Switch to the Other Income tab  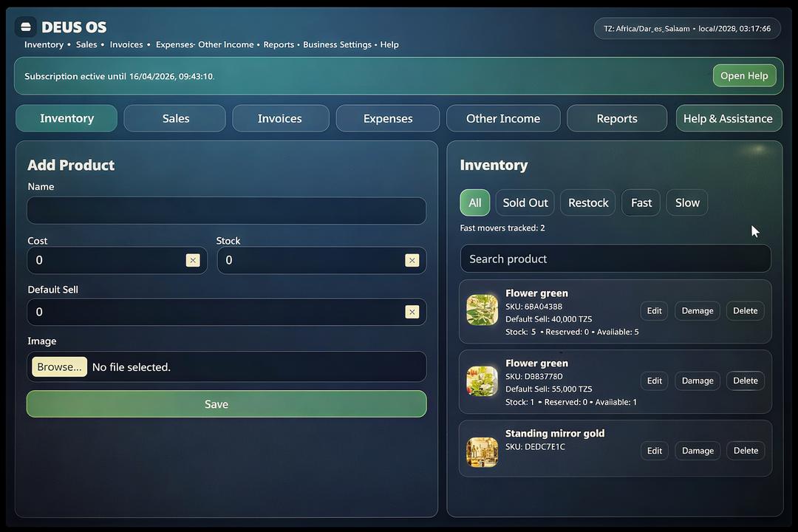pos(503,118)
